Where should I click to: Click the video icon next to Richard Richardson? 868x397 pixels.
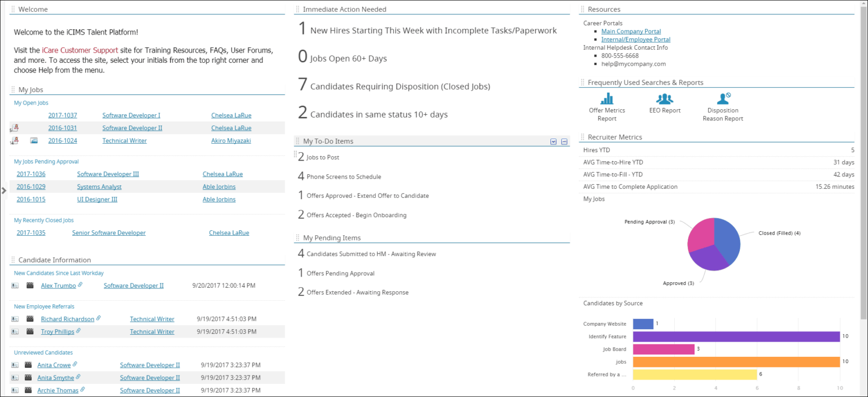(29, 318)
